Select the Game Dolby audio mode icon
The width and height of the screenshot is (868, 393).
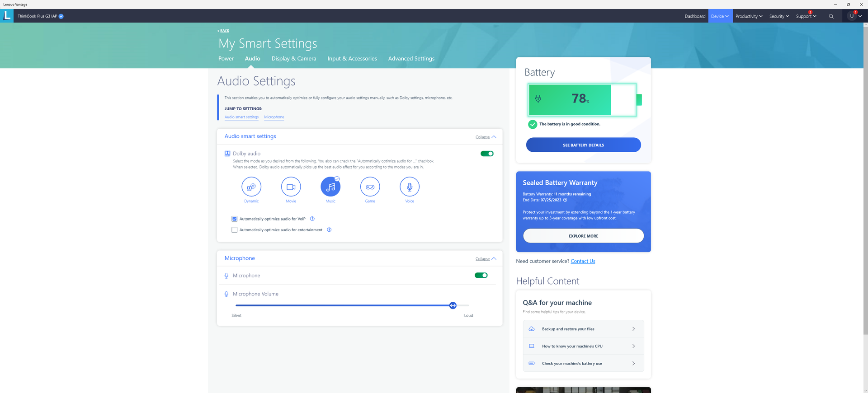pyautogui.click(x=370, y=187)
